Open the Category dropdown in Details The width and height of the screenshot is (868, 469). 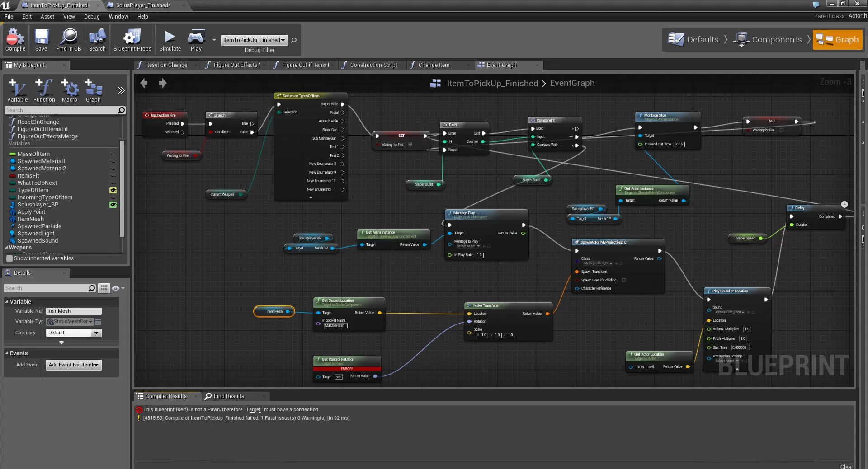click(96, 333)
